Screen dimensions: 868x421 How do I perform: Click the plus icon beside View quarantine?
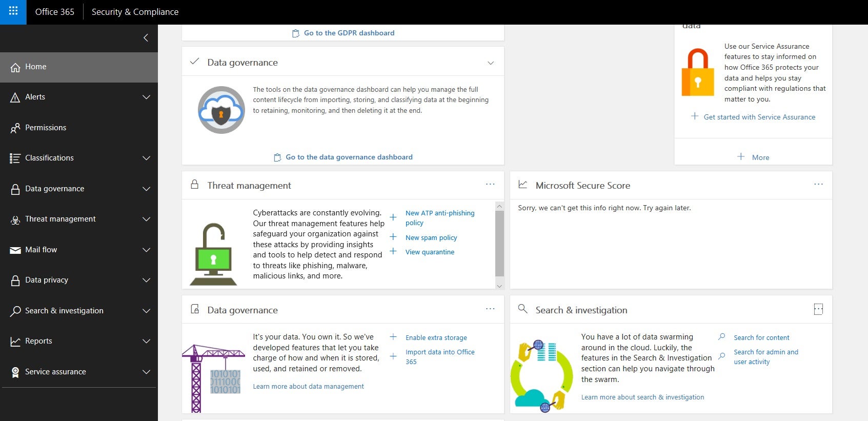tap(393, 251)
